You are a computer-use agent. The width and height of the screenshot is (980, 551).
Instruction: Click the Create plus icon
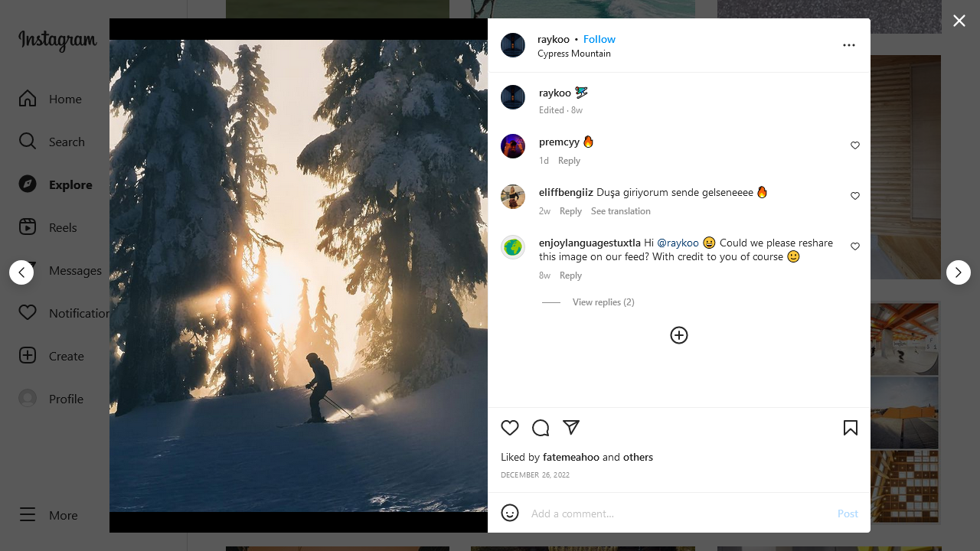click(28, 356)
